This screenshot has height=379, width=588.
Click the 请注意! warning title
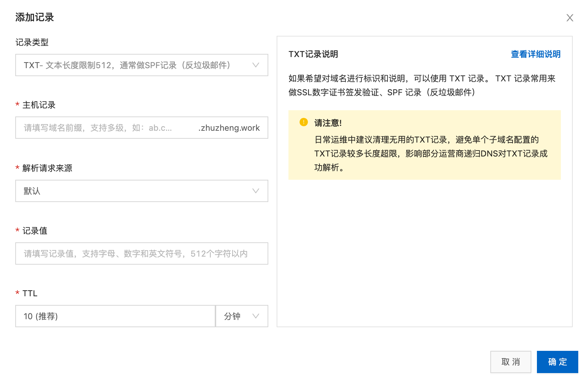[x=328, y=123]
